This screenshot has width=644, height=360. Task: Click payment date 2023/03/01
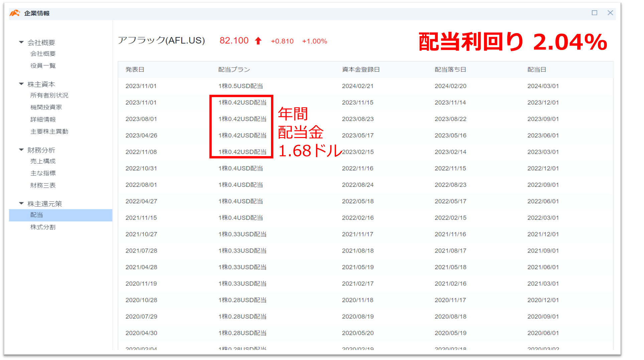tap(543, 152)
